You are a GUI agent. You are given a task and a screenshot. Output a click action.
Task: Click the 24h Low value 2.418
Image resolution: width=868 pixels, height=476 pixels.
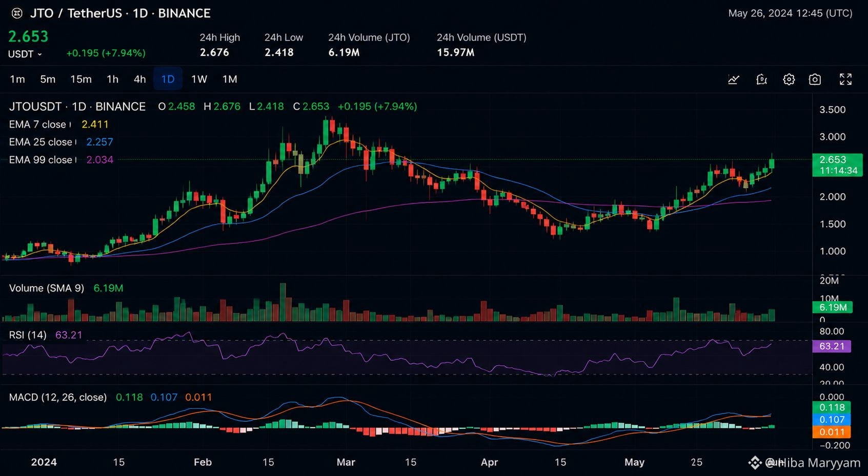(279, 52)
